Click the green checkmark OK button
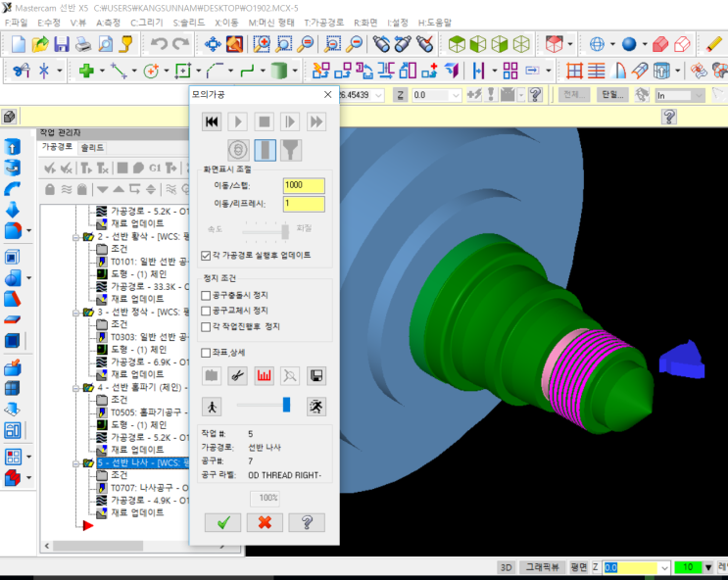This screenshot has height=580, width=728. click(222, 522)
